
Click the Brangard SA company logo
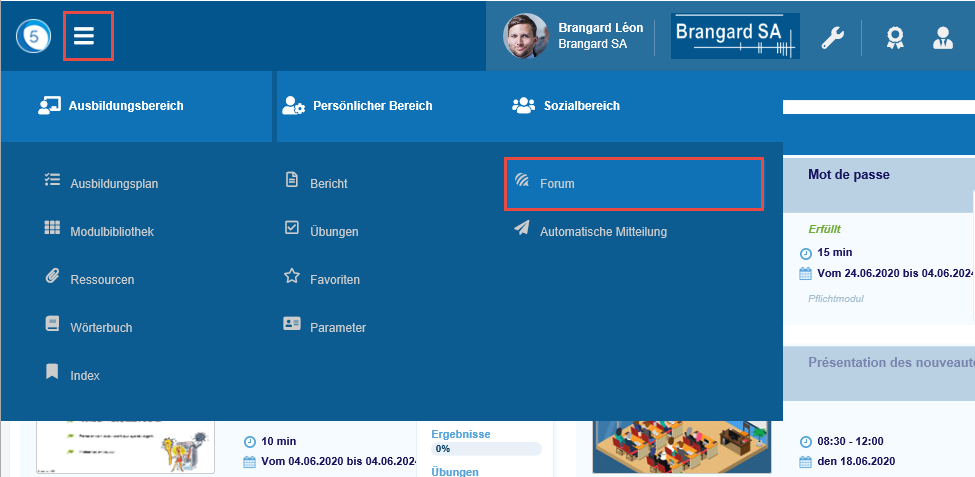coord(735,36)
